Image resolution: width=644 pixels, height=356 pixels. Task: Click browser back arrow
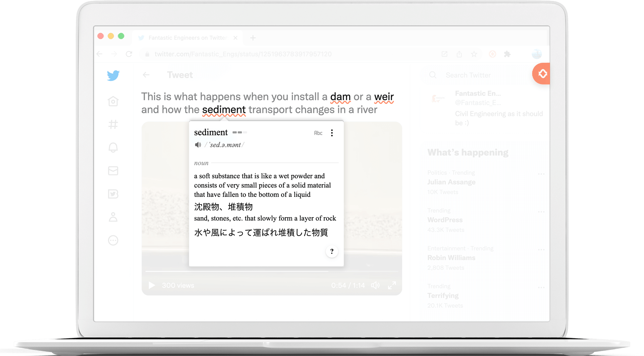(100, 54)
